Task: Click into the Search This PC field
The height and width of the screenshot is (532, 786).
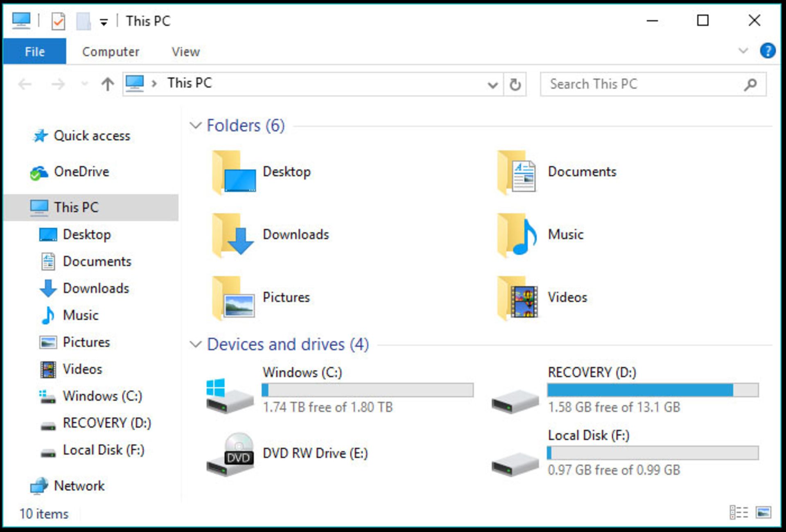Action: (x=643, y=84)
